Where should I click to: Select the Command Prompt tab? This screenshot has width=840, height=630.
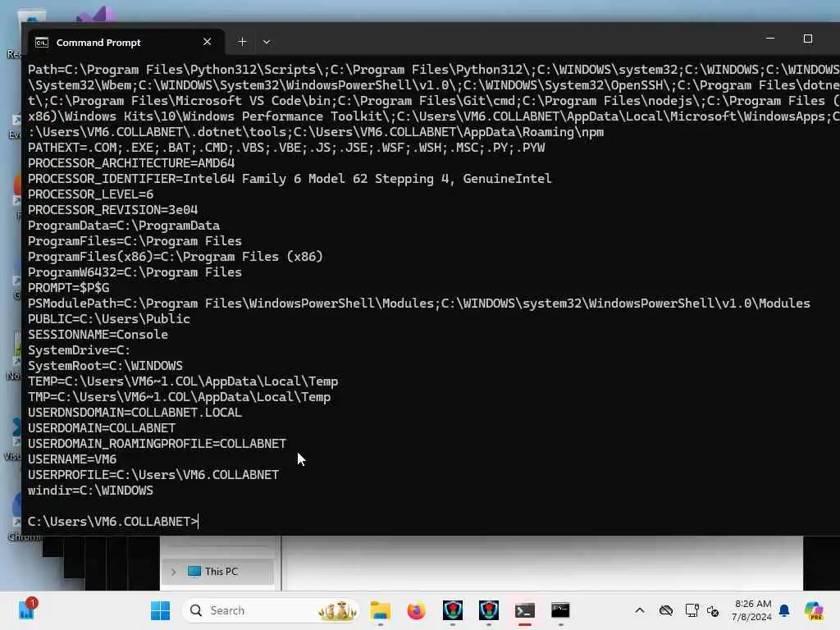click(x=125, y=42)
